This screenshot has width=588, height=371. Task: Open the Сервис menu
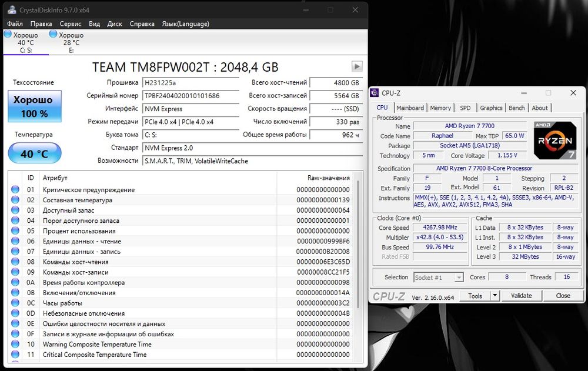pyautogui.click(x=71, y=24)
